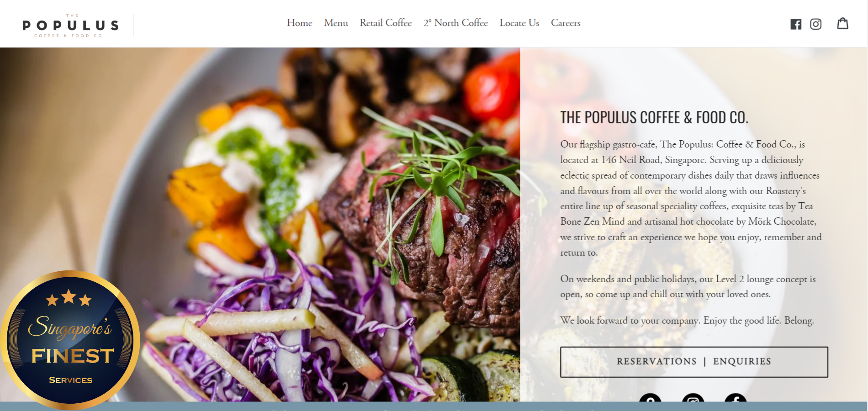Click the blue-grey banner strip at bottom

pos(434,406)
